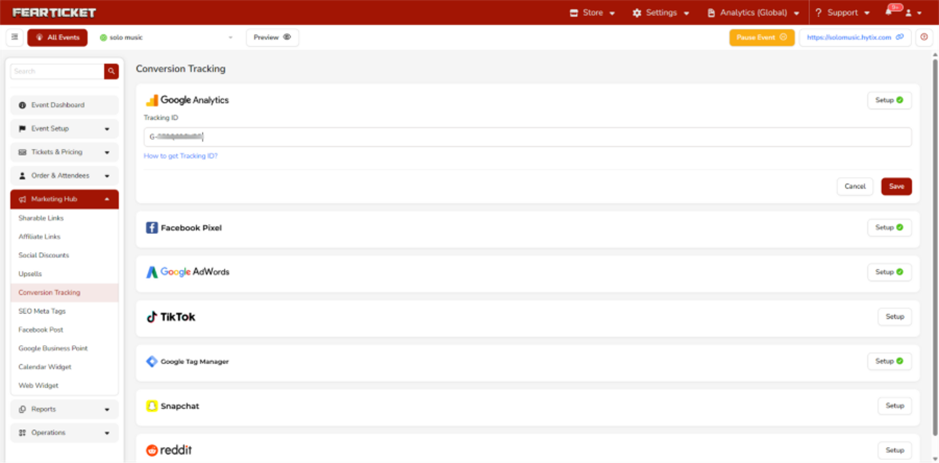Image resolution: width=939 pixels, height=463 pixels.
Task: Open the Support menu
Action: [843, 13]
